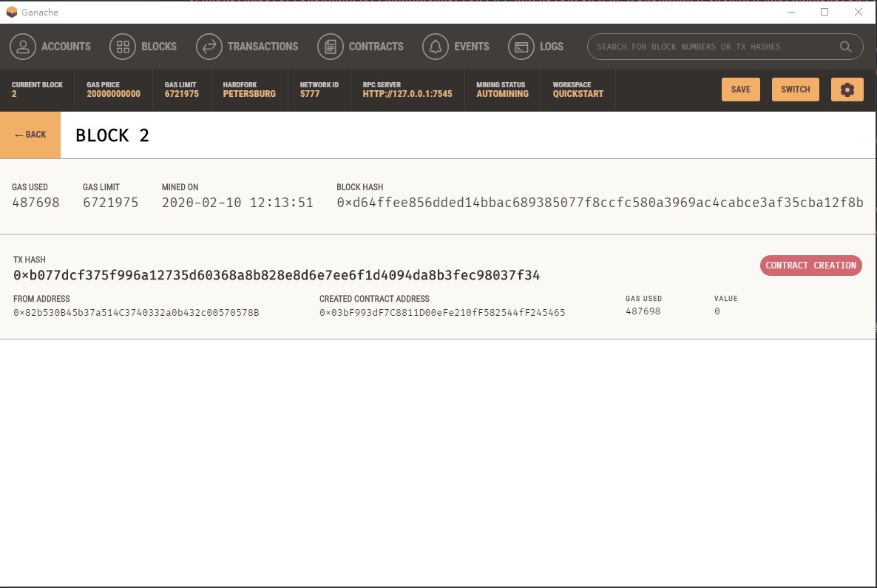Screen dimensions: 877x588
Task: Save the current Quickstart workspace
Action: tap(740, 89)
